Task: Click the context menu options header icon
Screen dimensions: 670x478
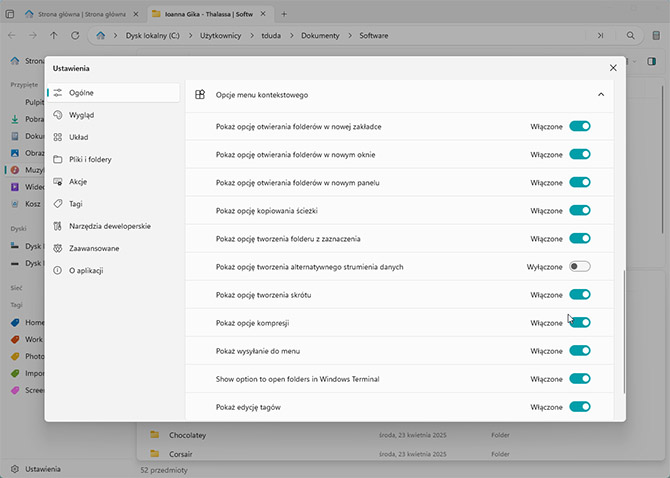Action: [x=200, y=94]
